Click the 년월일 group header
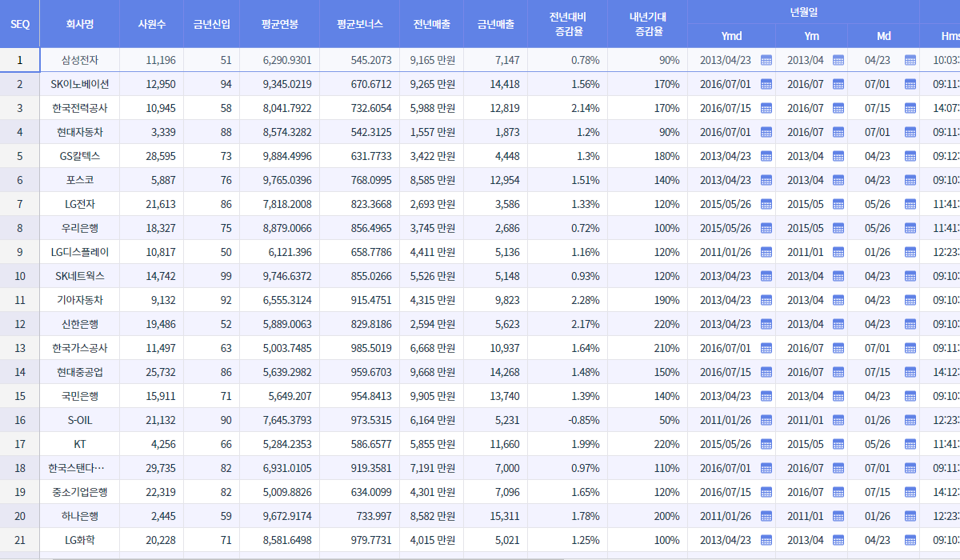960x560 pixels. pyautogui.click(x=803, y=12)
